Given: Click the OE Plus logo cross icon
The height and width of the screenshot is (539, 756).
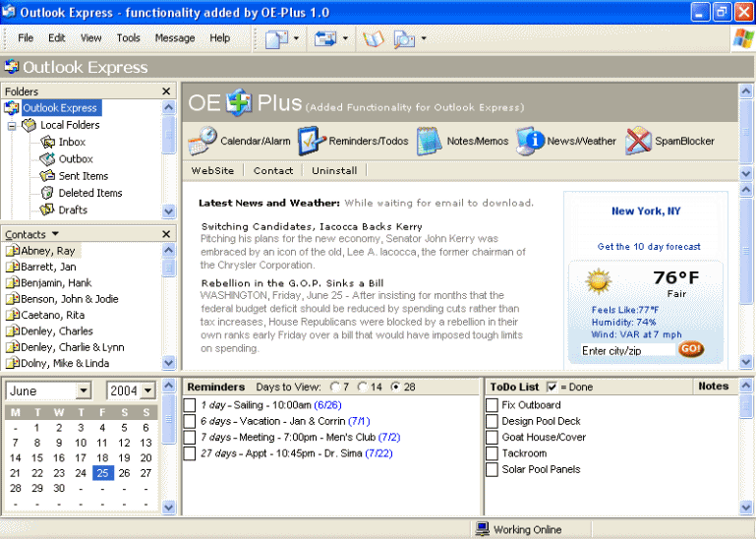Looking at the screenshot, I should (x=239, y=102).
